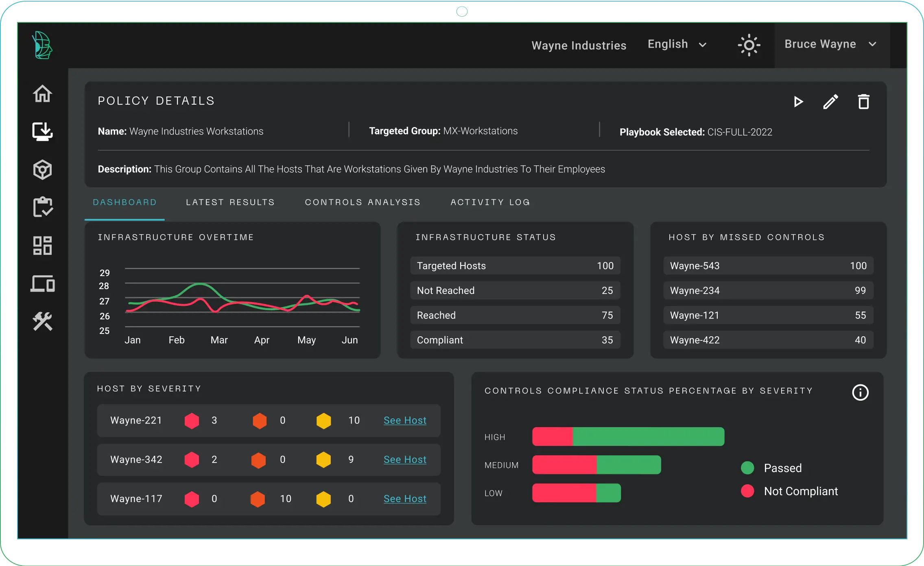The height and width of the screenshot is (566, 924).
Task: Select Wayne Industries organization label
Action: click(x=579, y=45)
